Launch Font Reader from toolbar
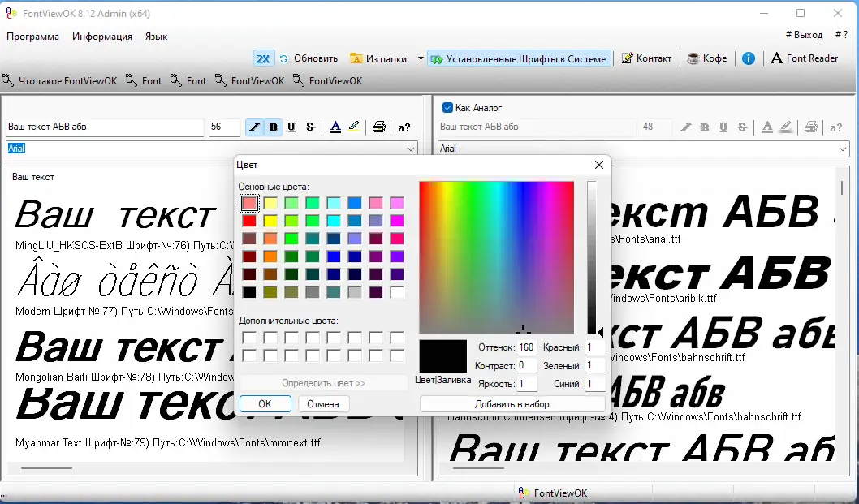 coord(805,58)
